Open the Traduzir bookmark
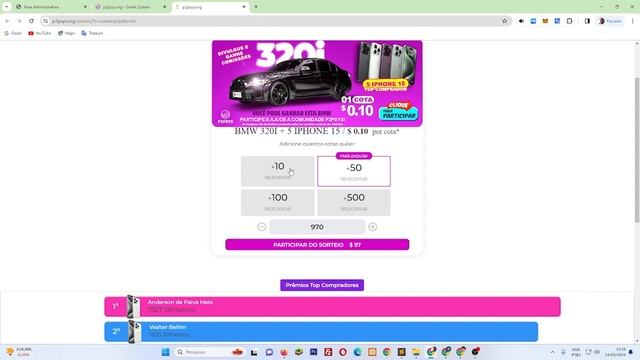This screenshot has height=360, width=640. coord(92,33)
